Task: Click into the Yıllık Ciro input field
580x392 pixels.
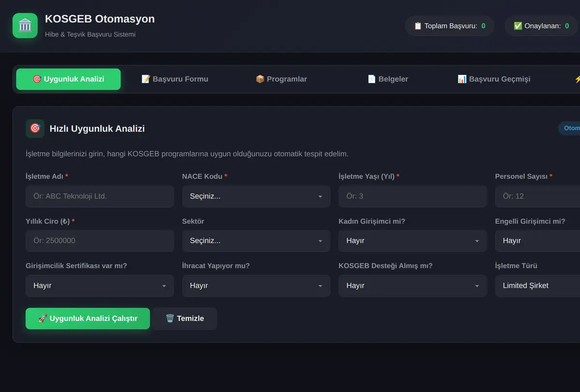Action: coord(100,241)
